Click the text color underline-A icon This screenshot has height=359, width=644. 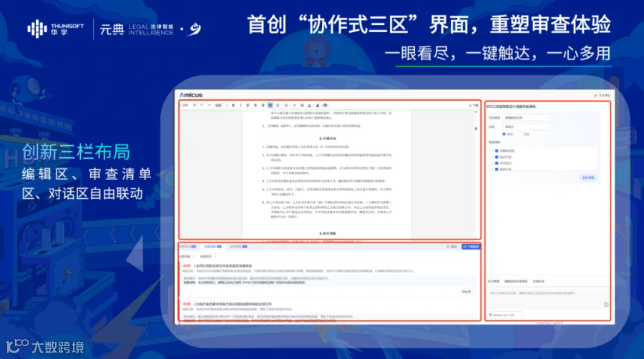point(309,105)
